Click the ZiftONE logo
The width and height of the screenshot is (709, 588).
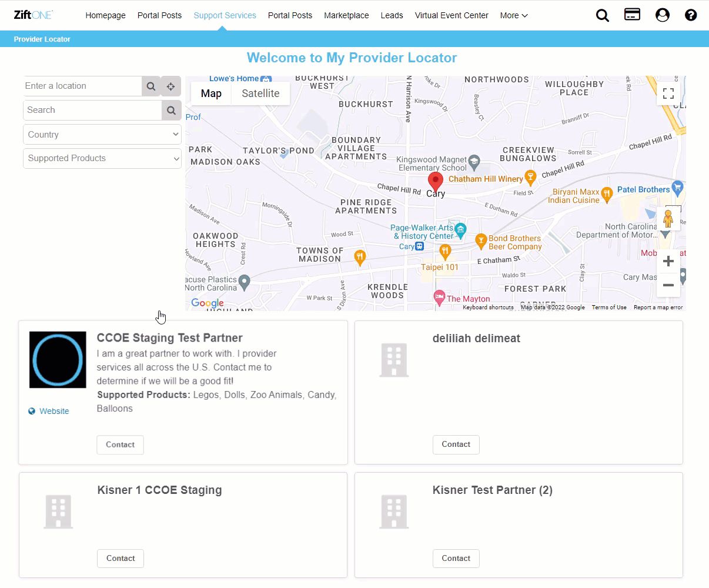[34, 15]
